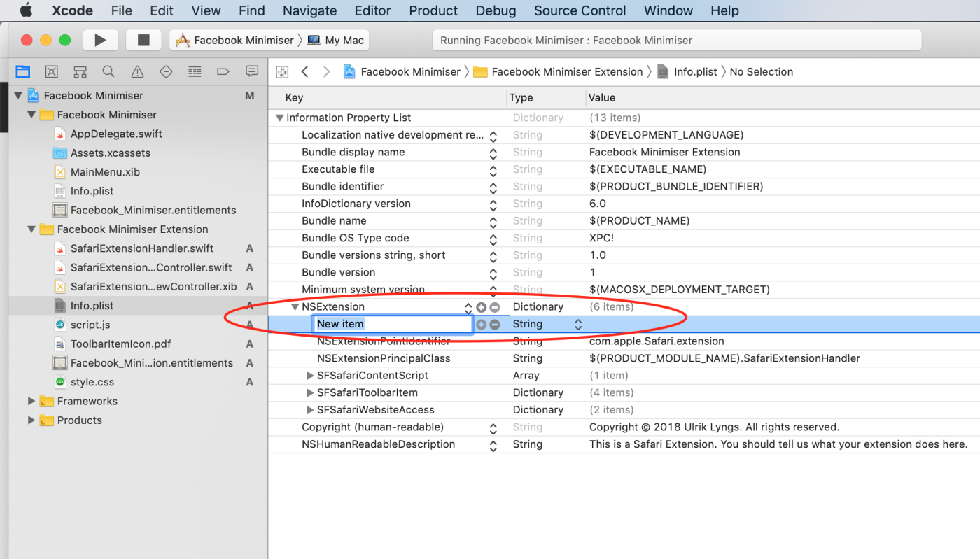Click the plus button on NSExtension row
Screen dimensions: 980x559
coord(481,307)
